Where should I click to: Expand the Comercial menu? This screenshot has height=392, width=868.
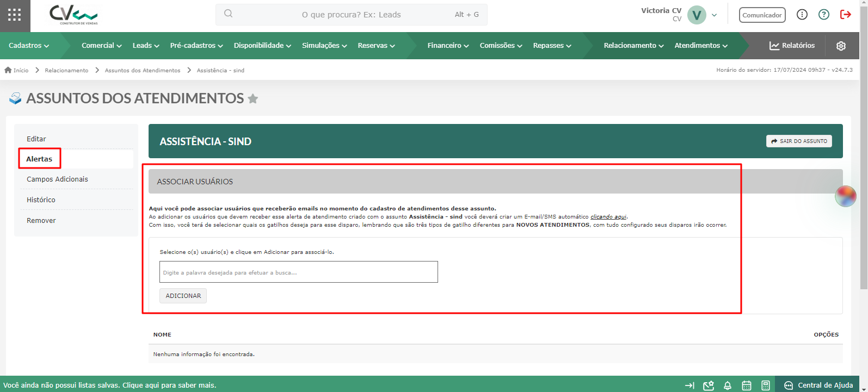[x=102, y=46]
